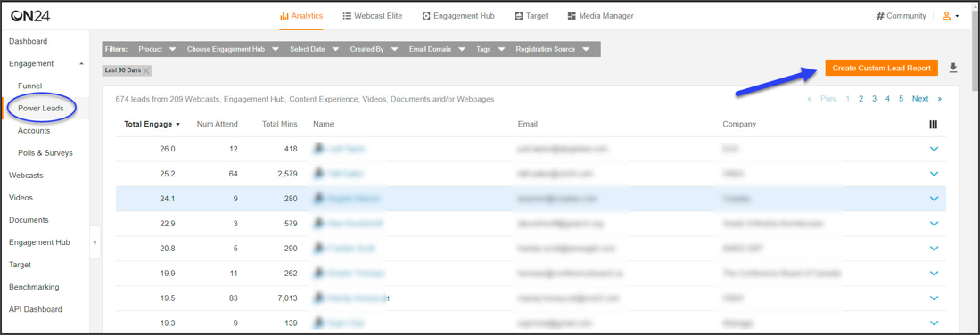The height and width of the screenshot is (335, 980).
Task: Collapse the sidebar with arrow handle
Action: (x=95, y=242)
